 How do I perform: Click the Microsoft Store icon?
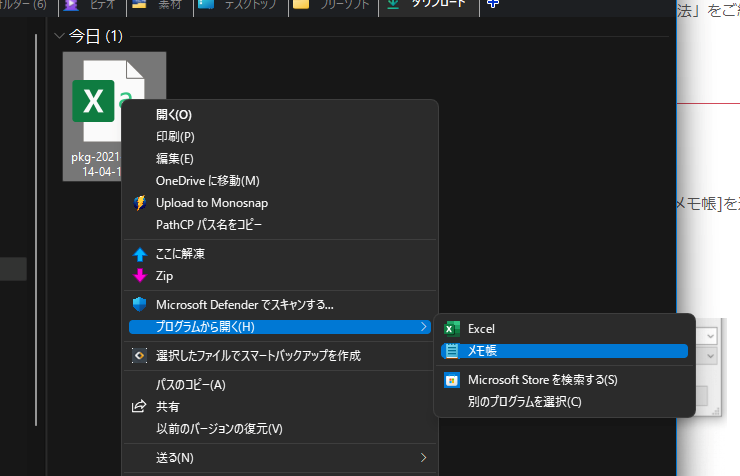click(x=452, y=380)
